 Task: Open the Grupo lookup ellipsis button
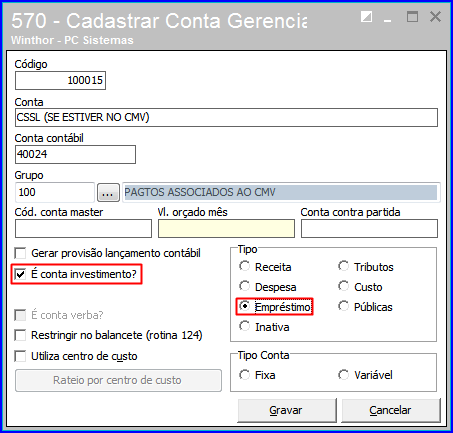click(x=108, y=193)
